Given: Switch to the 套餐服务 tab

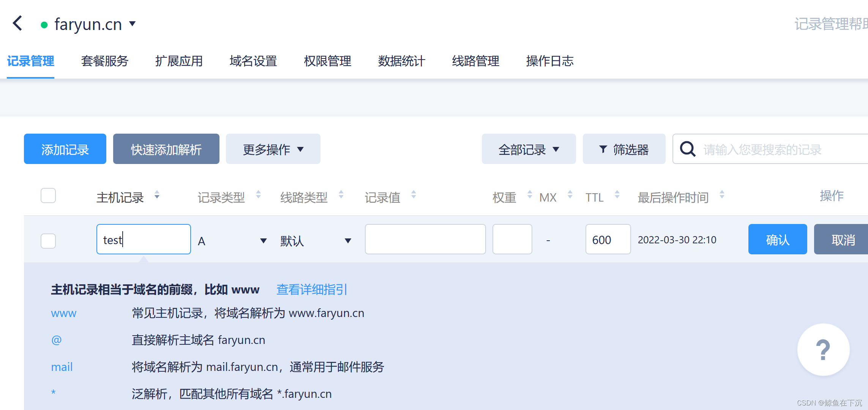Looking at the screenshot, I should coord(105,61).
